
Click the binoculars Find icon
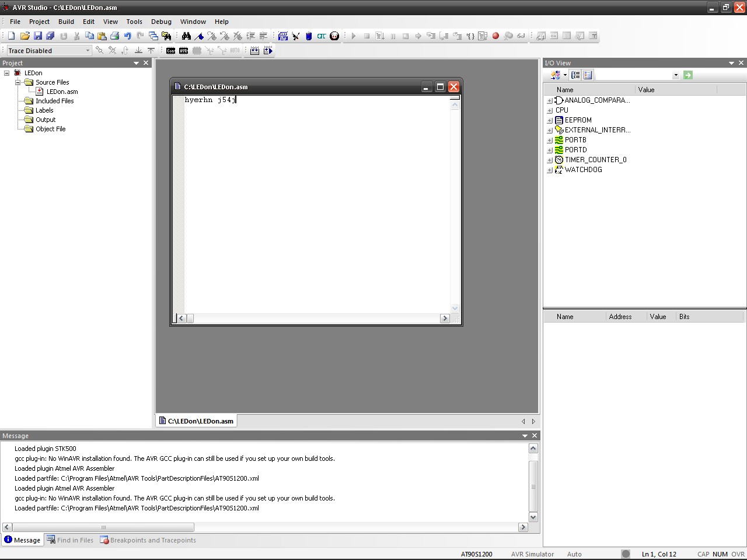pyautogui.click(x=186, y=36)
